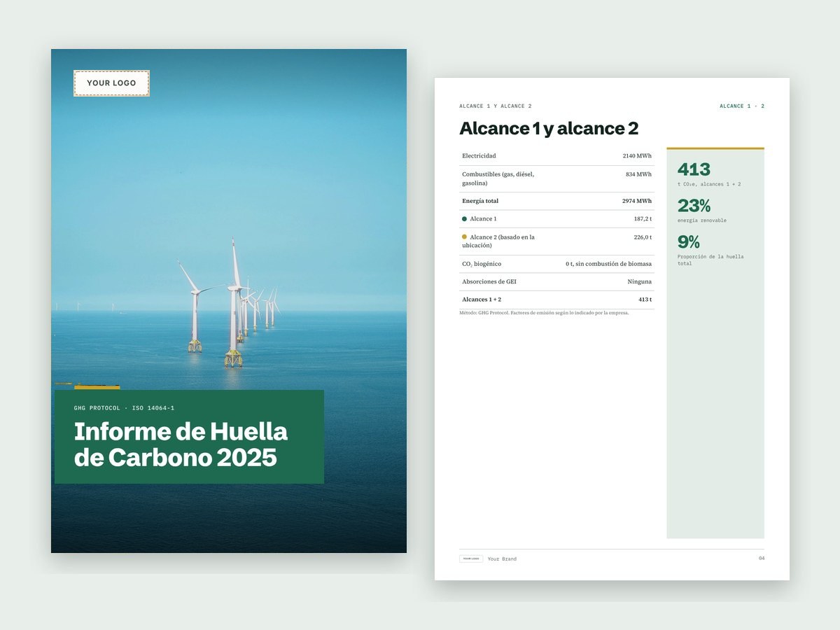Click the '23%' statistic
840x630 pixels.
click(694, 206)
